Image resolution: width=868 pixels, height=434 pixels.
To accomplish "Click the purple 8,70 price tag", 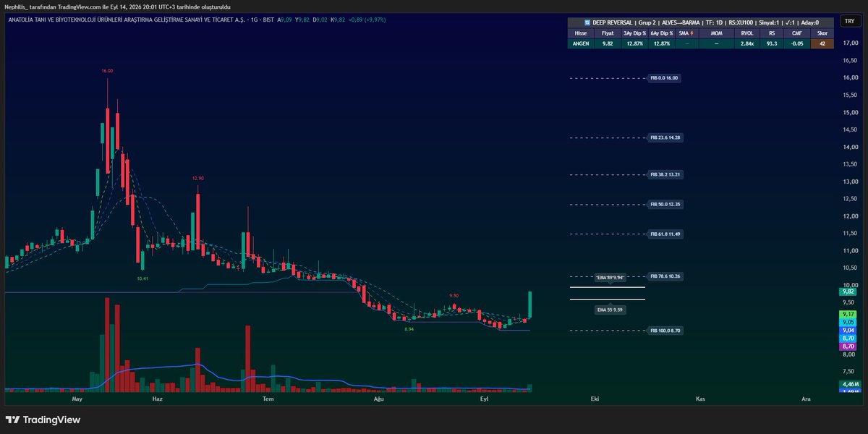I will pyautogui.click(x=848, y=347).
